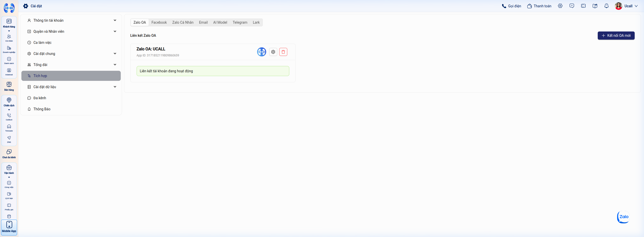Screen dimensions: 644x237
Task: Open the Ucall account dropdown arrow
Action: point(636,6)
